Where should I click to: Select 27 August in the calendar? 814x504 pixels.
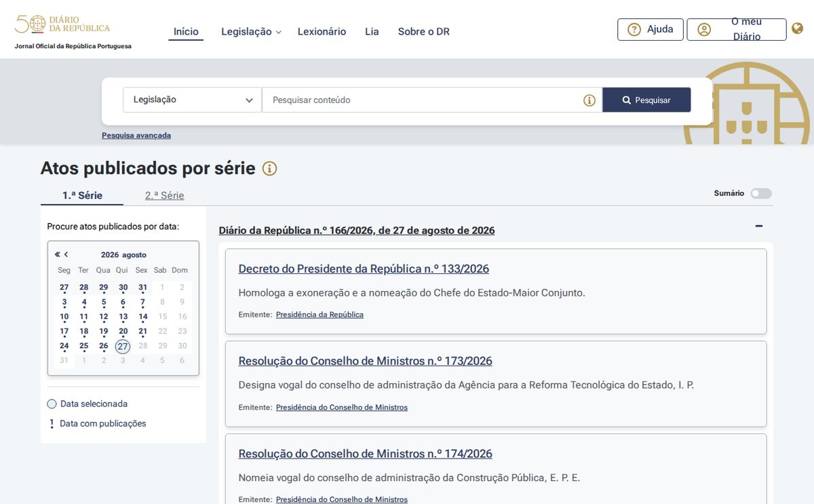pos(123,347)
